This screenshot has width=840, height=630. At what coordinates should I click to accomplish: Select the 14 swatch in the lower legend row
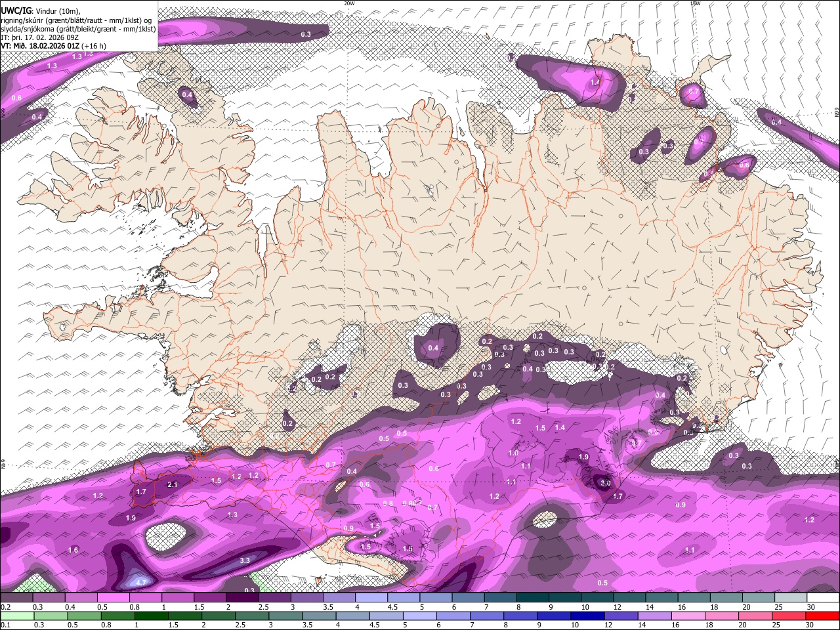coord(655,616)
